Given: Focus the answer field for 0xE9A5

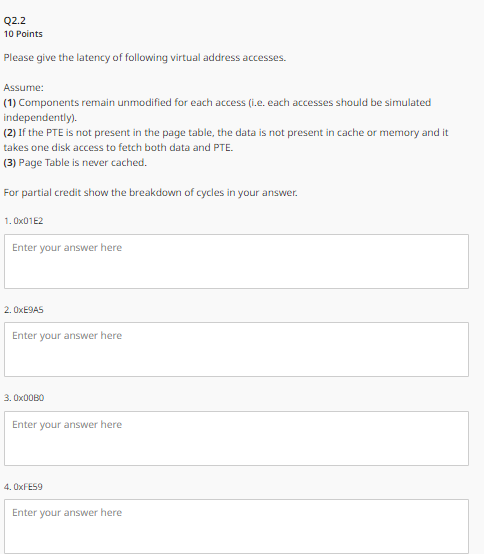Looking at the screenshot, I should point(236,349).
